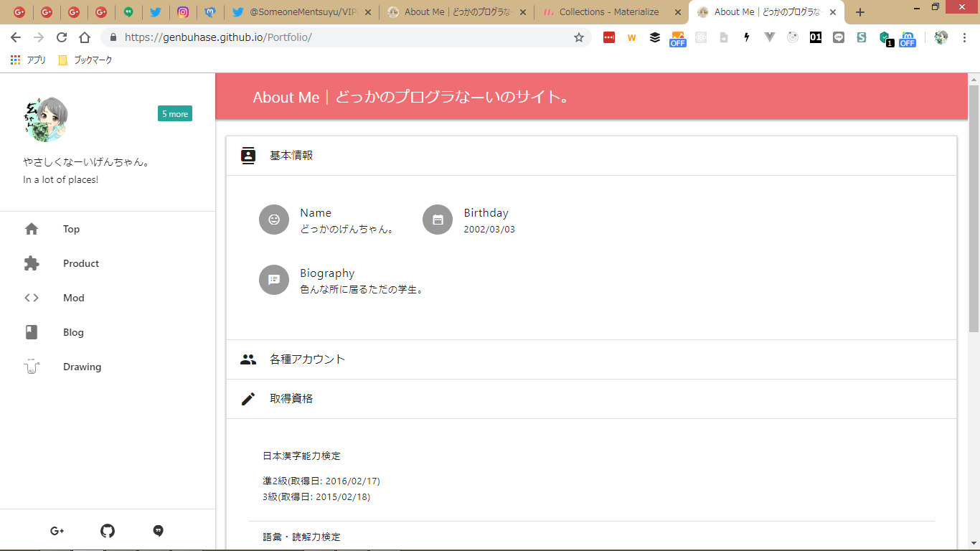Click the 5 more badge

[x=175, y=113]
